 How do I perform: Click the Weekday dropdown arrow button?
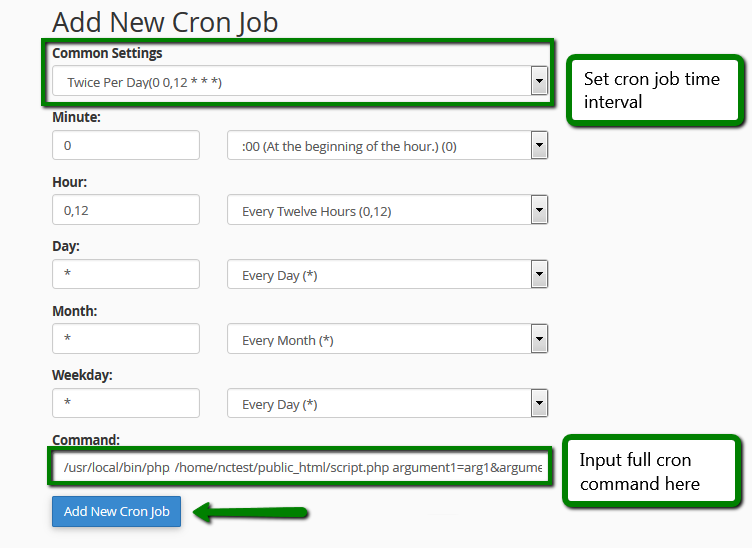539,404
